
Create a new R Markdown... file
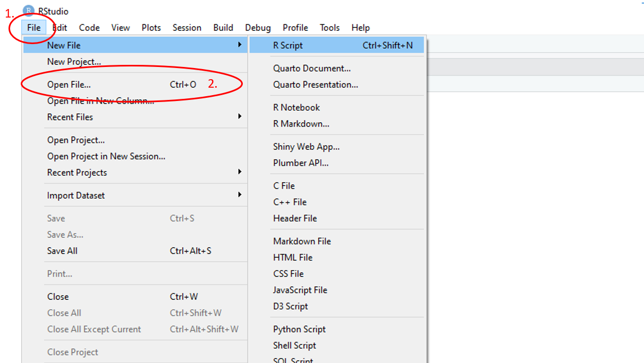337,124
